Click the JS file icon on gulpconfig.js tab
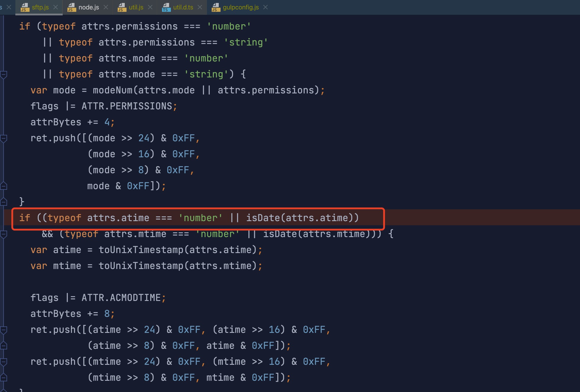 coord(216,7)
